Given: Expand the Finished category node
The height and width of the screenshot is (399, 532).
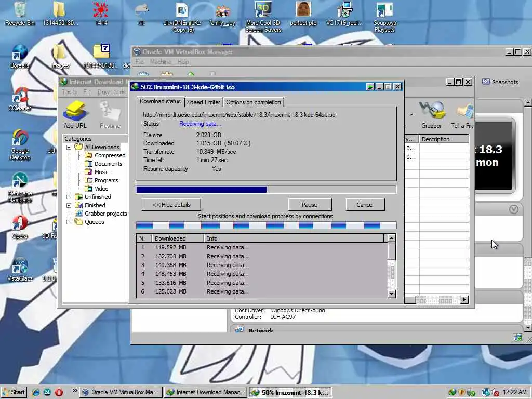Looking at the screenshot, I should pos(69,205).
